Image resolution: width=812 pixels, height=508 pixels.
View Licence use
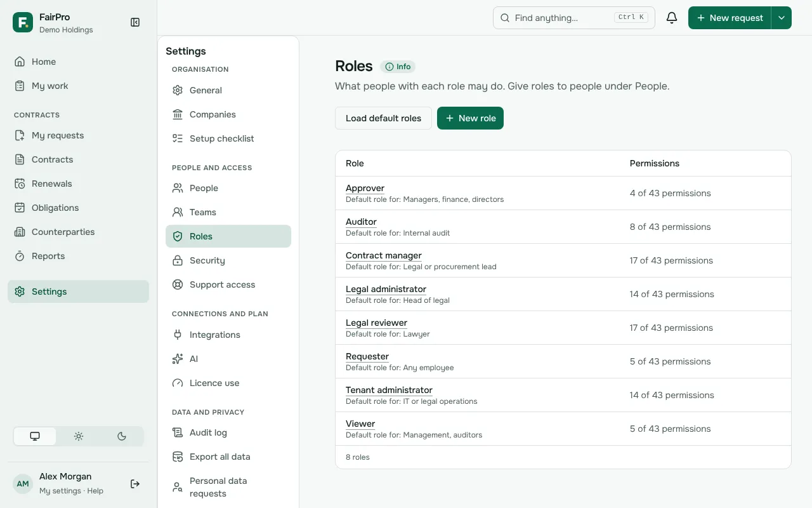tap(228, 383)
